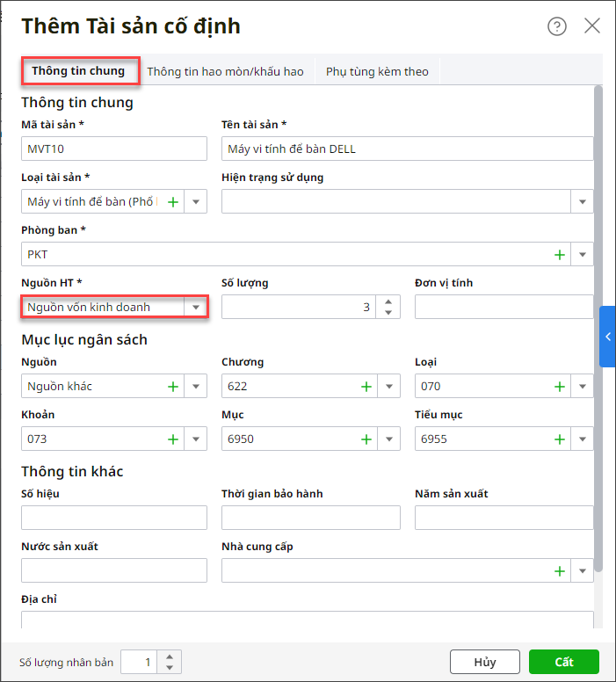Switch to Thông tin hao mòn/khấu hao tab
616x682 pixels.
click(x=225, y=71)
